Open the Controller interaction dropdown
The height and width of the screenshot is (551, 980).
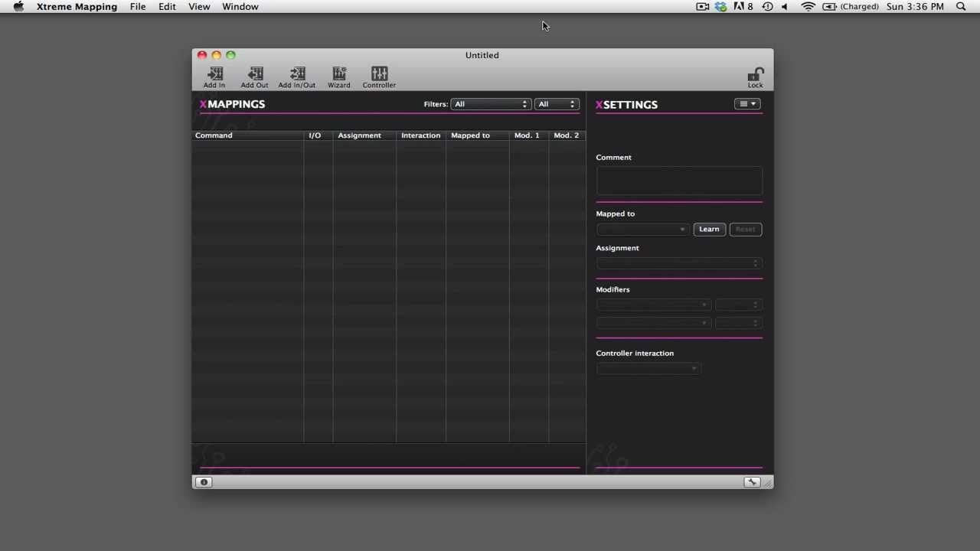(648, 369)
